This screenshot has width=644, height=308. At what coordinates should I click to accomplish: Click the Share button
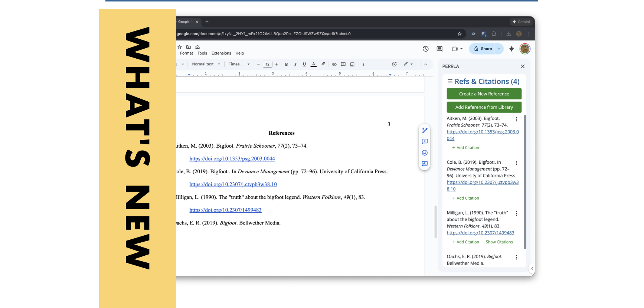(x=483, y=49)
